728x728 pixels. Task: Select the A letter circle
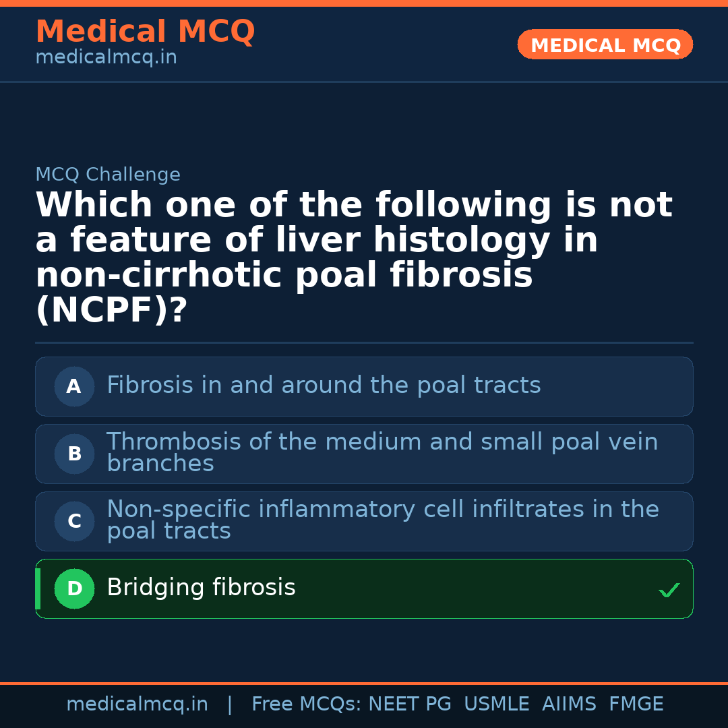(x=74, y=386)
